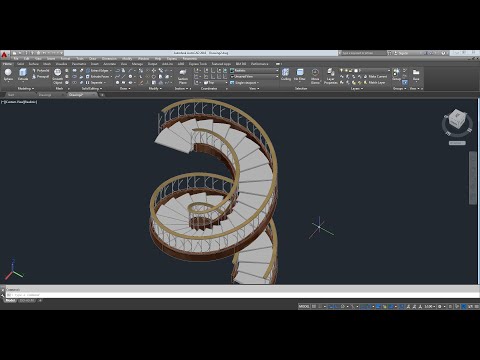Add a new drawing tab with plus button
480x360 pixels.
pos(102,95)
